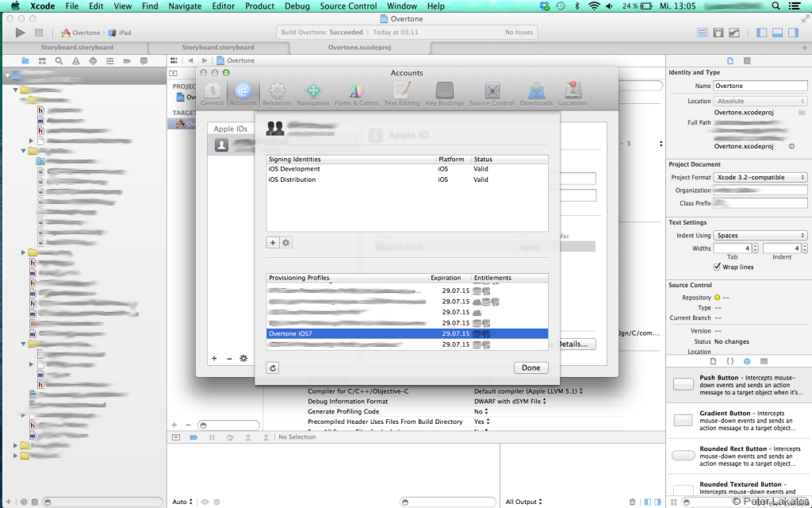Open the Debug navigator
The height and width of the screenshot is (508, 812).
click(109, 60)
